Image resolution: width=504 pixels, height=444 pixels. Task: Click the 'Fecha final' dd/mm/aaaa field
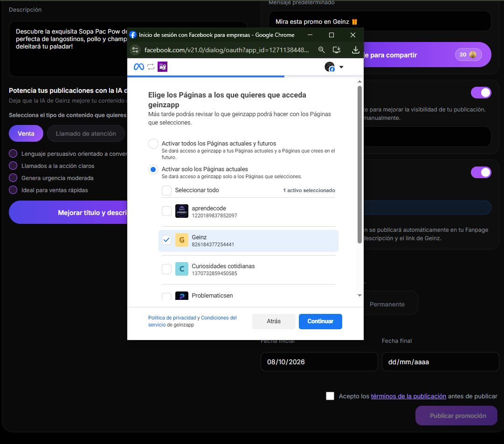click(440, 362)
